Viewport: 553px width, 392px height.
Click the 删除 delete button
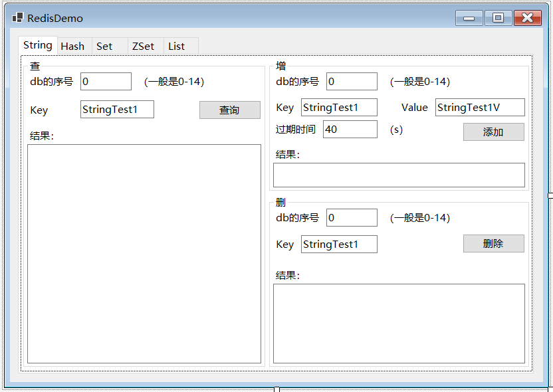pos(494,244)
